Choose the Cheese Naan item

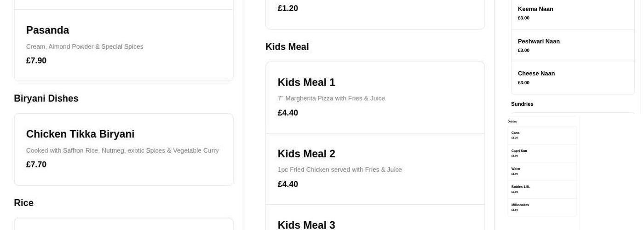[x=572, y=77]
